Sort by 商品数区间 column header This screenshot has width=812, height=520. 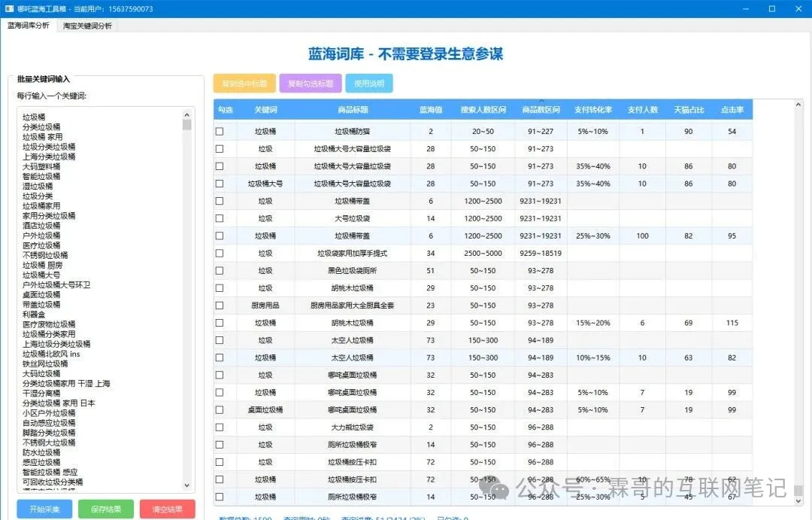pos(541,110)
